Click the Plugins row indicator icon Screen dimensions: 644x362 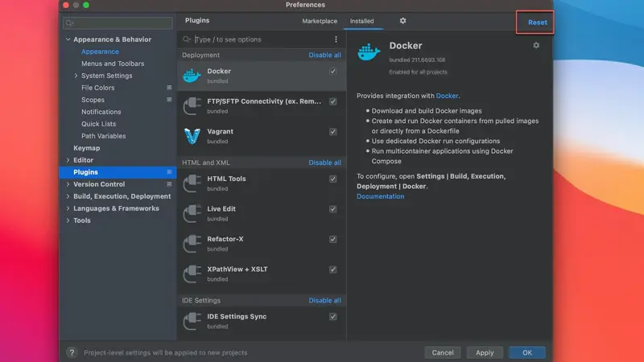tap(169, 172)
